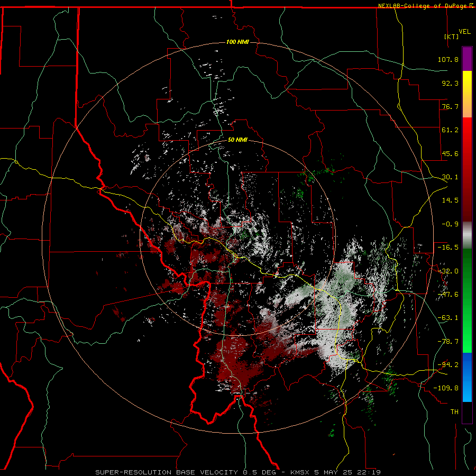Select the -63.1 legend value
Screen dimensions: 476x476
[448, 318]
